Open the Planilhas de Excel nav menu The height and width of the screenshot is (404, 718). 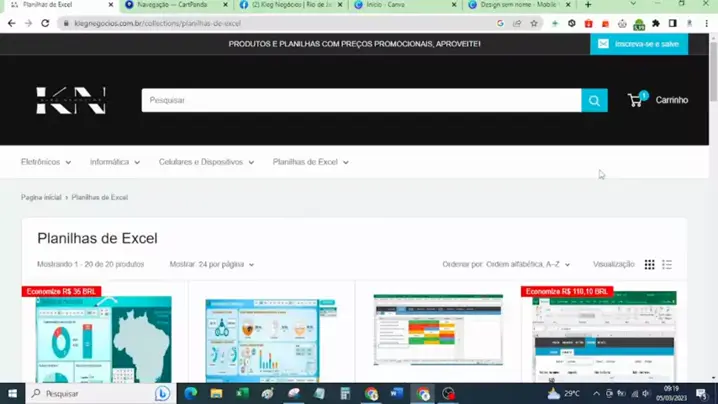click(310, 162)
